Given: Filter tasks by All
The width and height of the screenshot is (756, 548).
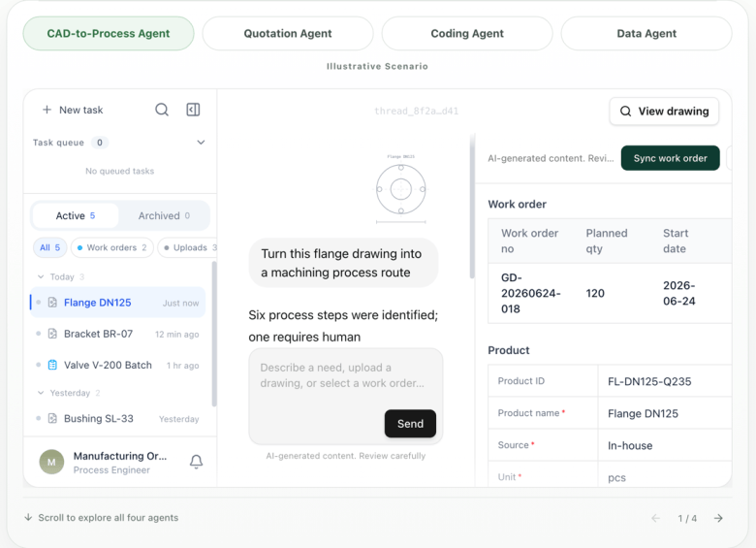Looking at the screenshot, I should (x=49, y=247).
